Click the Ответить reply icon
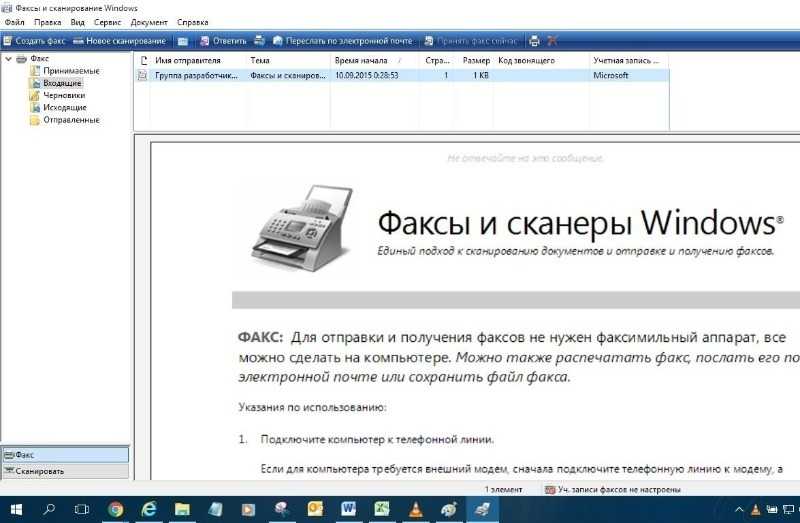The image size is (800, 523). (223, 41)
